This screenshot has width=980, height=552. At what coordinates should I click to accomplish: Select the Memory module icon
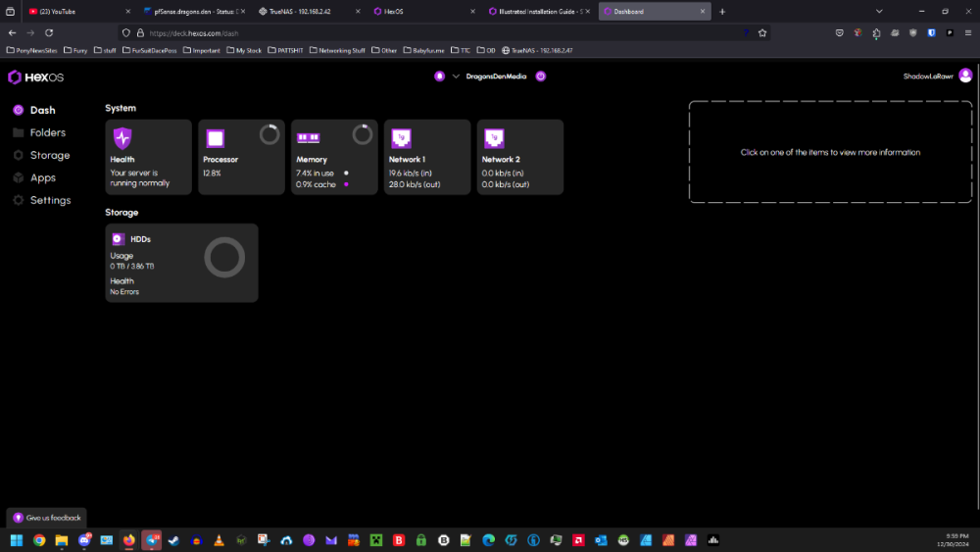point(308,138)
